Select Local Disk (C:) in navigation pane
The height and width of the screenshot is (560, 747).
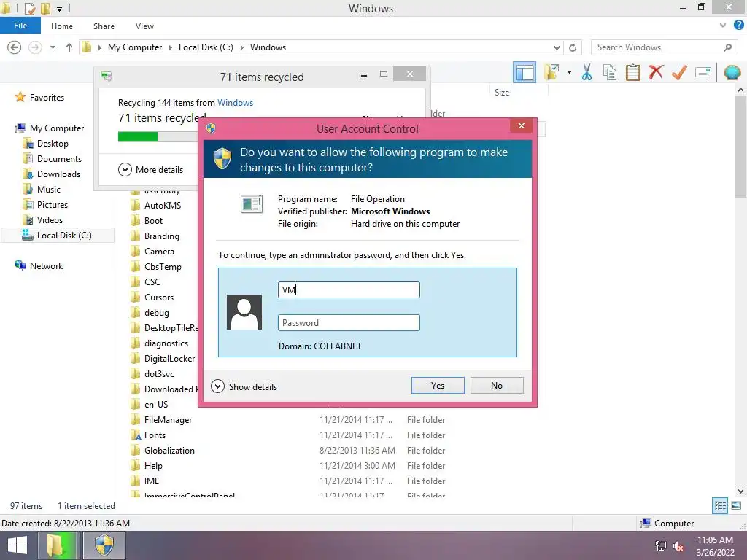pyautogui.click(x=57, y=236)
